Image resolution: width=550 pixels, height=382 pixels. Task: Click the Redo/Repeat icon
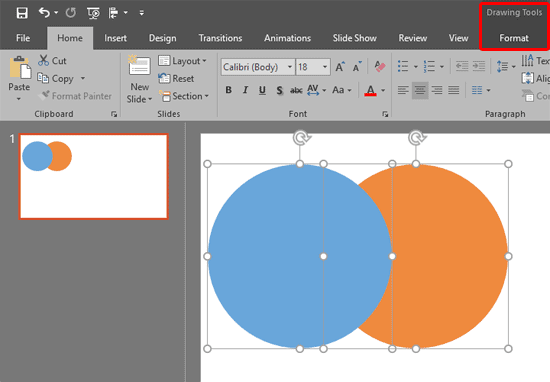click(71, 13)
